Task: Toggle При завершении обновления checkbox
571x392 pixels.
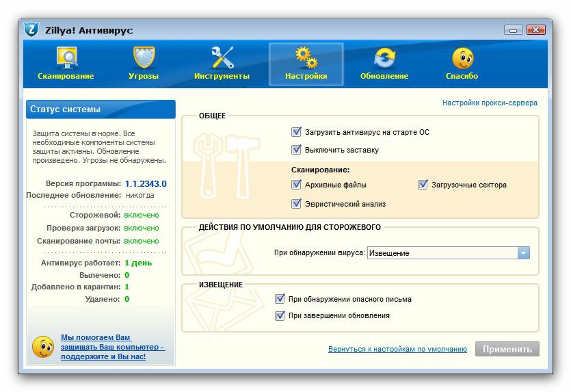Action: (x=280, y=315)
